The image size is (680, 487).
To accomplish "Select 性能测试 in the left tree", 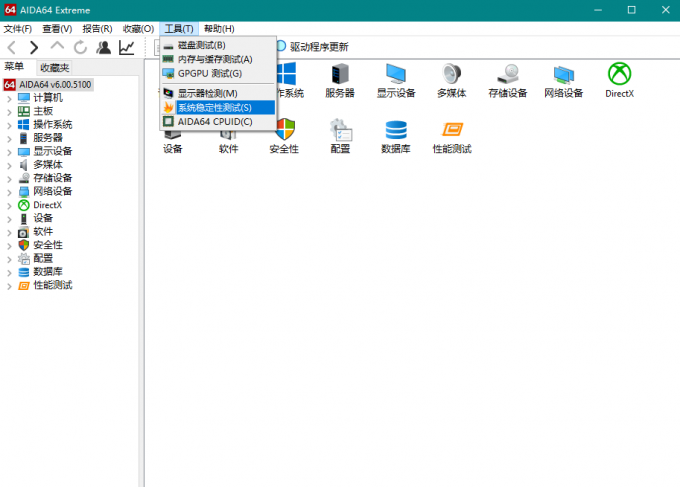I will click(x=53, y=285).
